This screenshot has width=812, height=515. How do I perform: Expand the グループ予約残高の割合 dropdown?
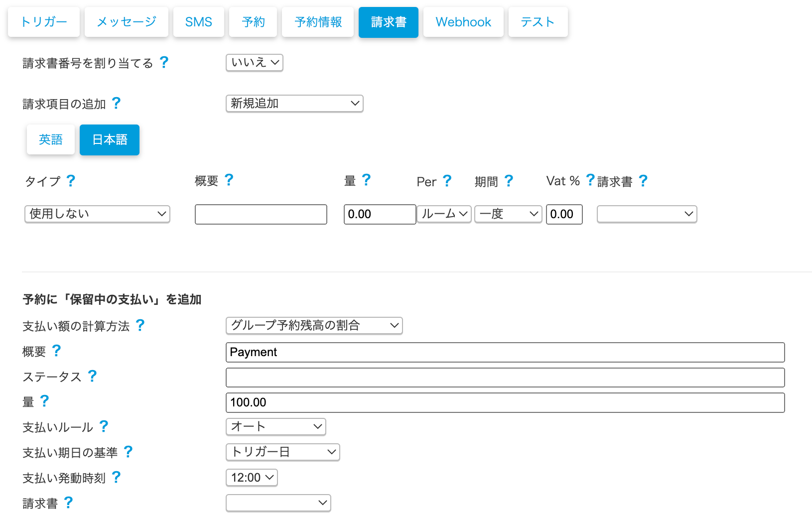314,326
